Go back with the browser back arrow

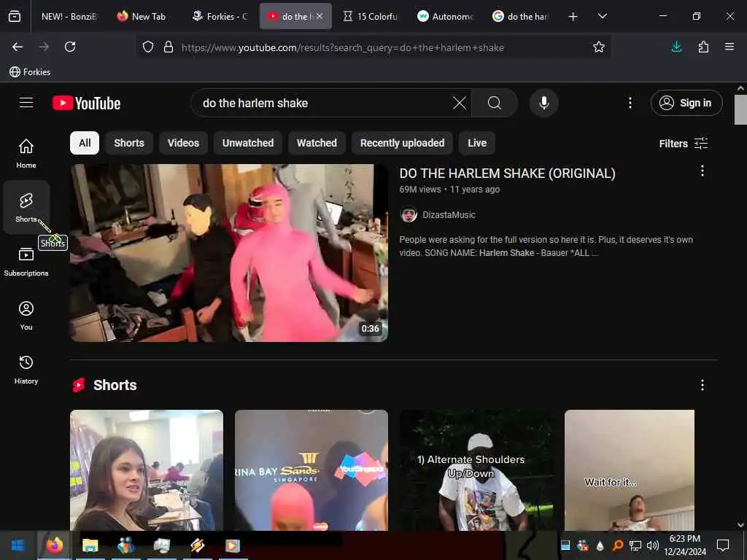point(18,47)
